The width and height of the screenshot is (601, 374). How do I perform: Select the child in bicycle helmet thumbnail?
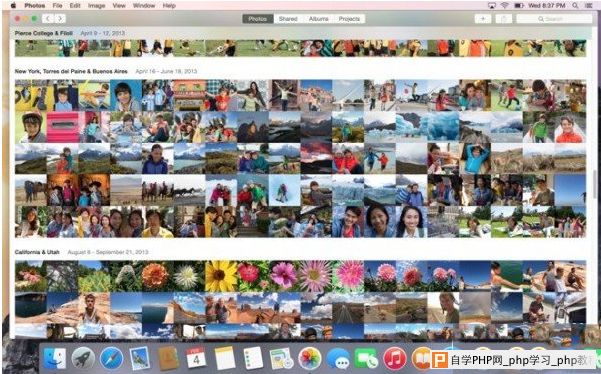pyautogui.click(x=31, y=127)
